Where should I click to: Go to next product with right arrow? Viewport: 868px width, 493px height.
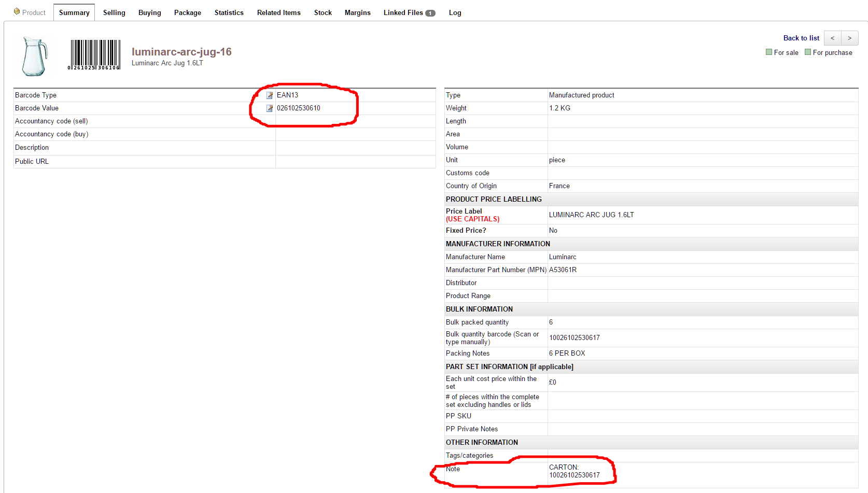click(849, 38)
